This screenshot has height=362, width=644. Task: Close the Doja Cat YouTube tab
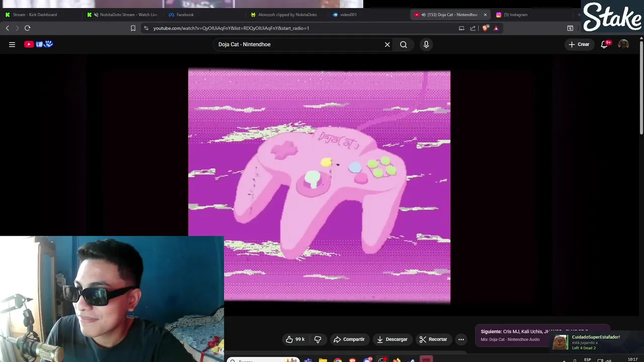[485, 15]
